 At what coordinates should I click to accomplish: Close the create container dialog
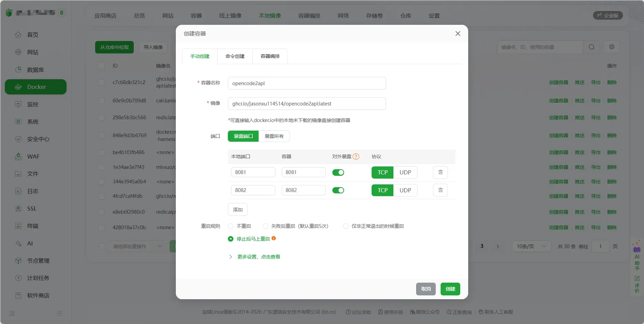click(x=458, y=33)
